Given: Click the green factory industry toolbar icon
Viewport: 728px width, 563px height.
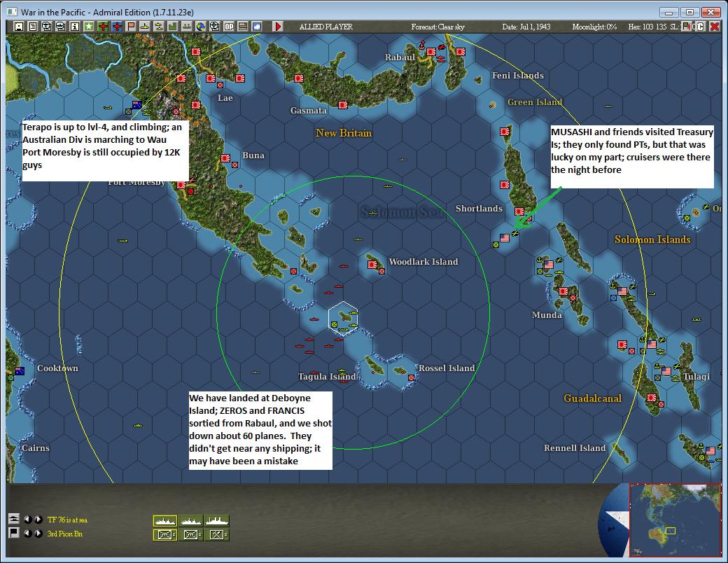Looking at the screenshot, I should click(172, 27).
